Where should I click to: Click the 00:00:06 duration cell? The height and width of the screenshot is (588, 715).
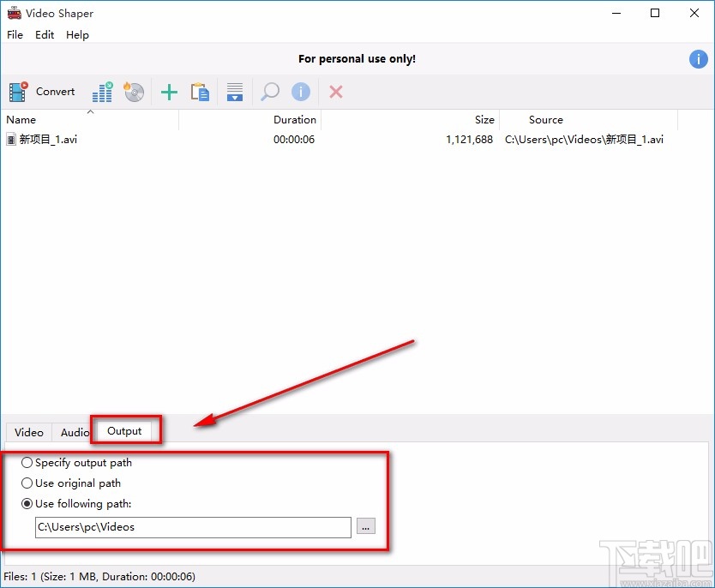tap(294, 140)
